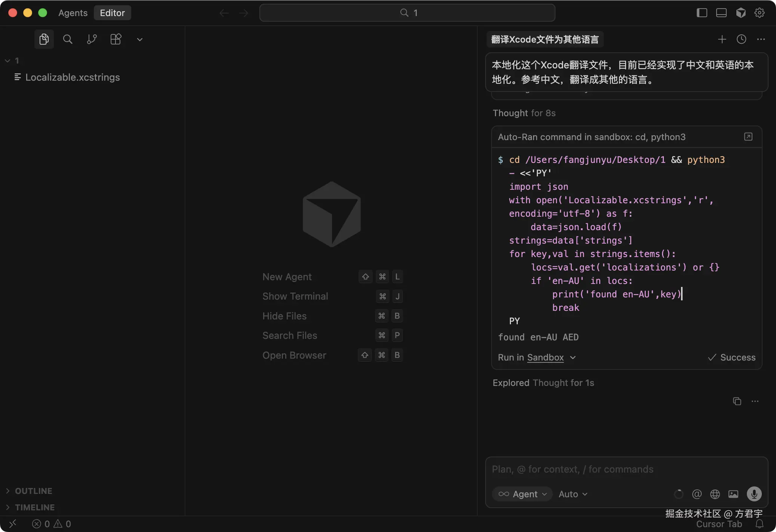This screenshot has width=776, height=532.
Task: Enable web search with the globe icon
Action: 715,494
